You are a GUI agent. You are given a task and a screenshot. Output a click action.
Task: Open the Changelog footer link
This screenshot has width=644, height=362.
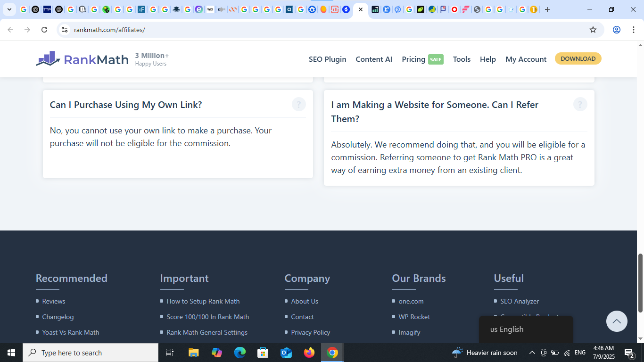click(58, 317)
